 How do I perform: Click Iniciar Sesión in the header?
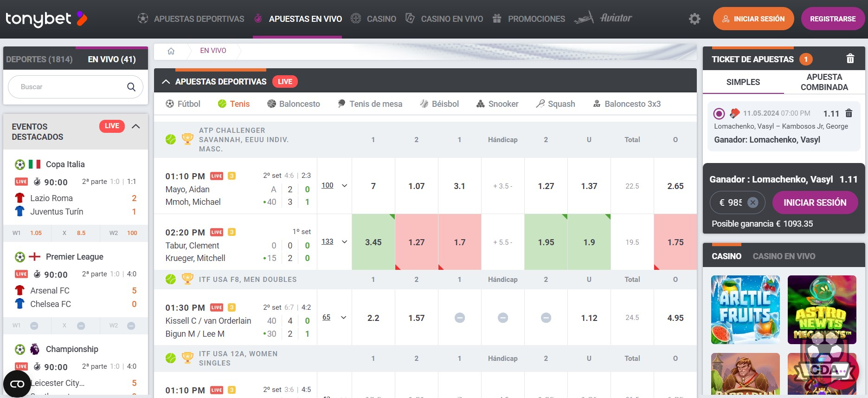753,19
